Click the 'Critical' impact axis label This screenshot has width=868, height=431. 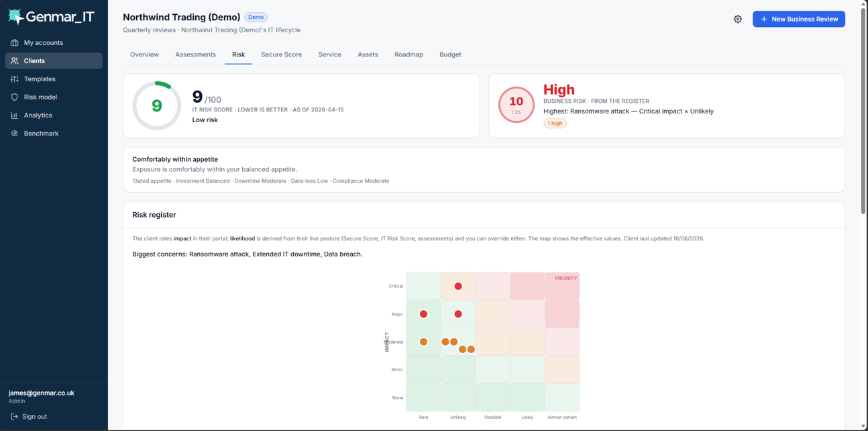click(396, 286)
